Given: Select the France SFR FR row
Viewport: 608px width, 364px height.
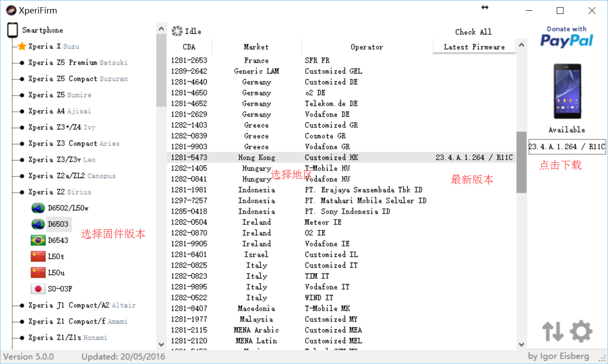Looking at the screenshot, I should coord(341,60).
